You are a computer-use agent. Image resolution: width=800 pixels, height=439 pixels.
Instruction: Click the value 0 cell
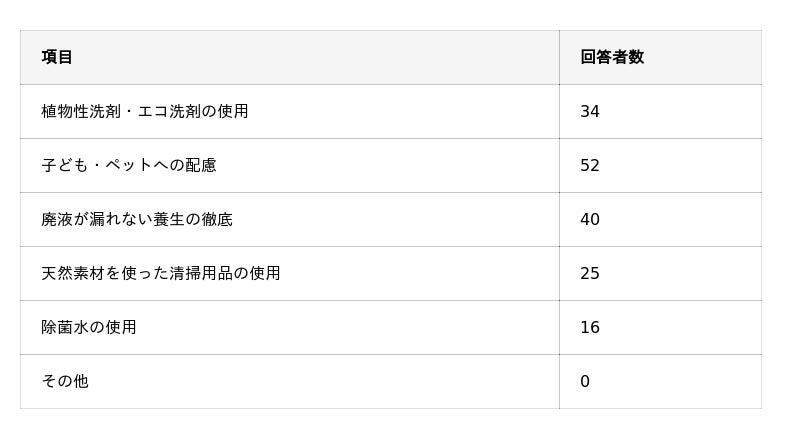585,381
